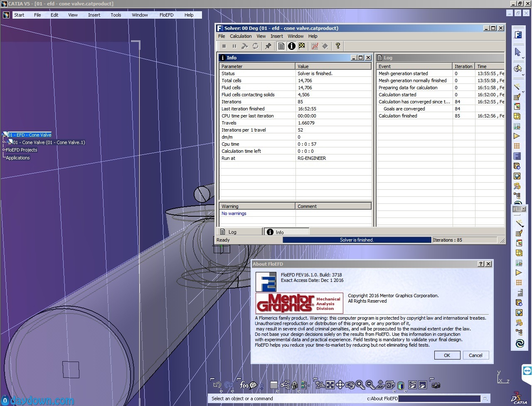Click the Travels value 1.66079
Screen dimensions: 532x406
coord(306,123)
